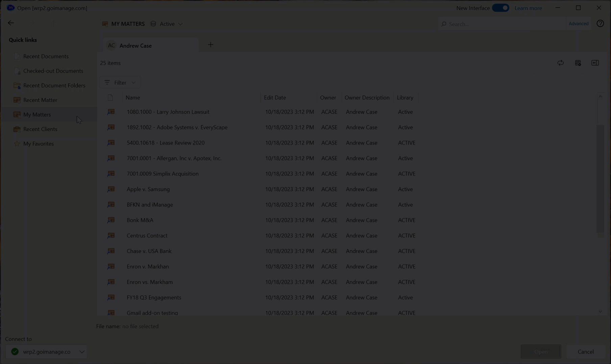
Task: Click the matter icon beside Apple v. Samsung
Action: click(x=111, y=189)
